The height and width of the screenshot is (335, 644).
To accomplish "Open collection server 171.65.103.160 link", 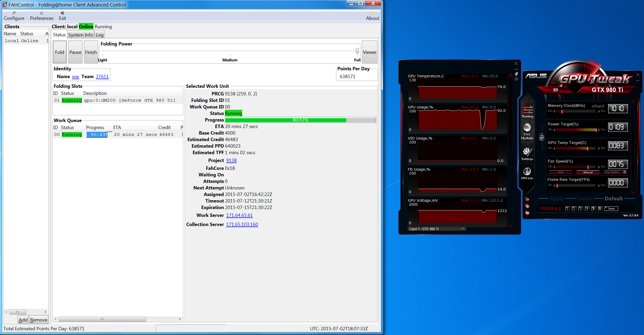I will (x=242, y=224).
